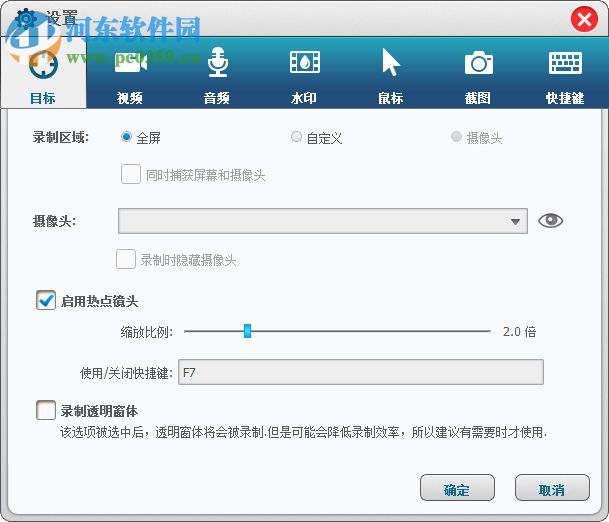Click the F7 hotkey input field

(x=360, y=372)
